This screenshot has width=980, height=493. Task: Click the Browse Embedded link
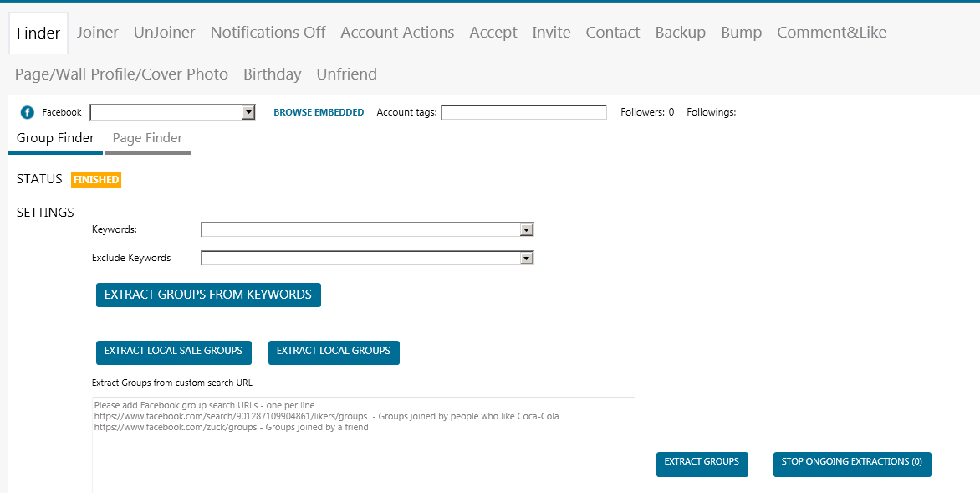[319, 113]
